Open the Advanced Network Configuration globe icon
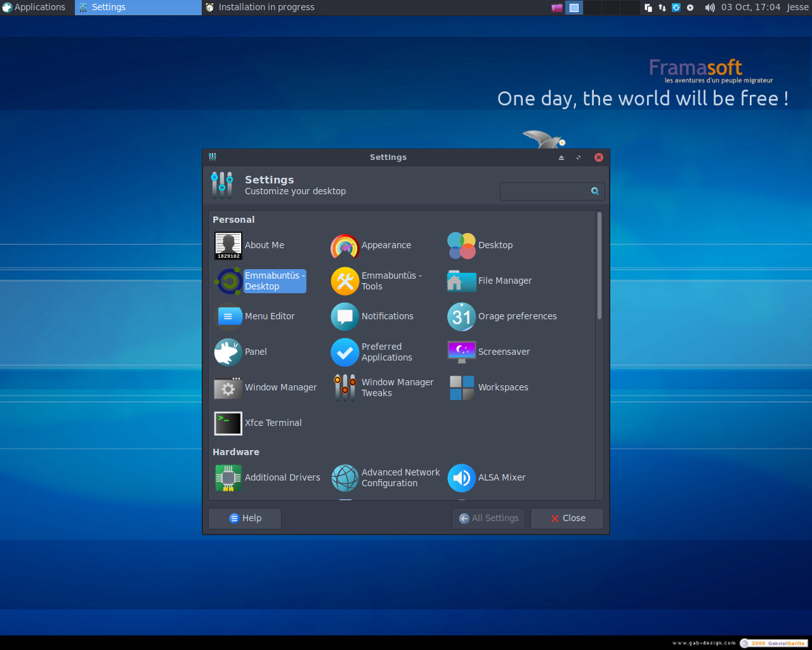 pyautogui.click(x=345, y=478)
